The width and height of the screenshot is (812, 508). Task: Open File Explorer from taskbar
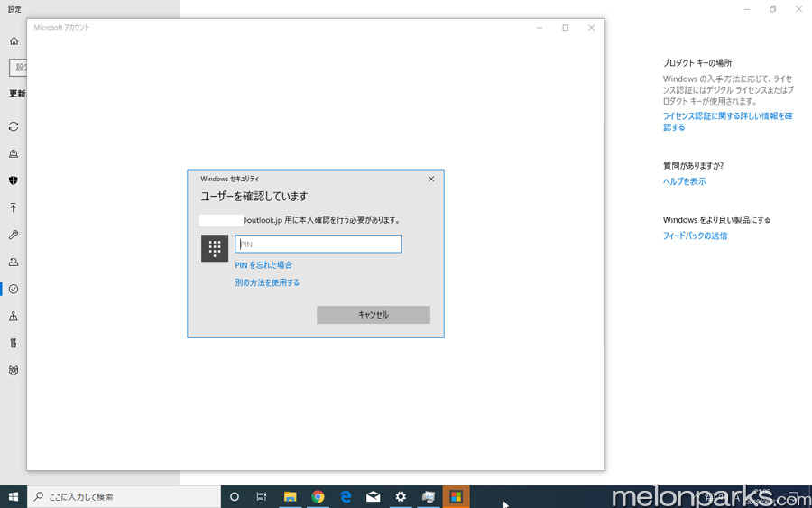(x=290, y=496)
